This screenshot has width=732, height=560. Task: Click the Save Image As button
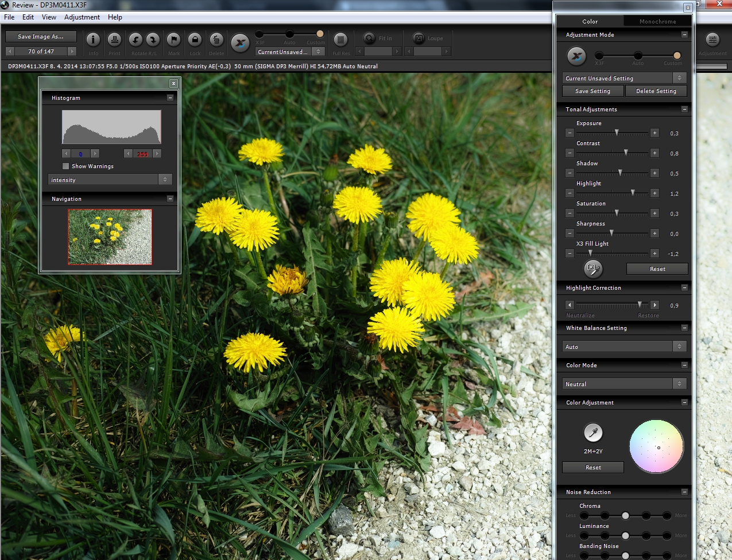(41, 37)
